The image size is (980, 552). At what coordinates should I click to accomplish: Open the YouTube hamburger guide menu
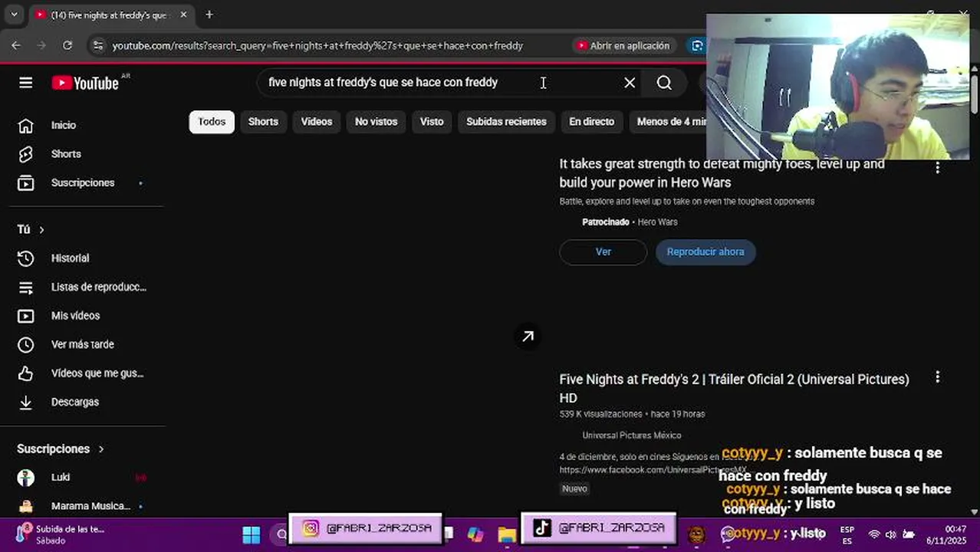pyautogui.click(x=25, y=83)
